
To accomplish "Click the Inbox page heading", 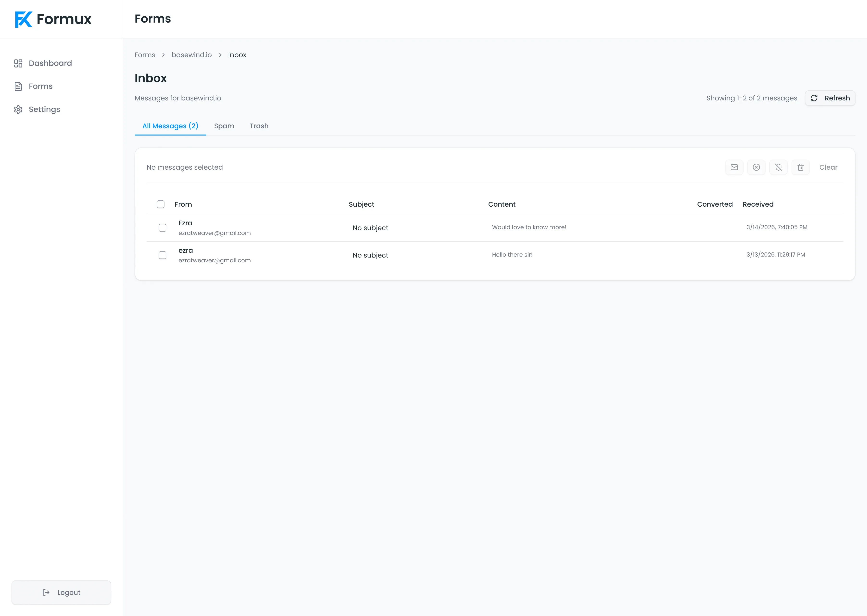I will tap(151, 78).
